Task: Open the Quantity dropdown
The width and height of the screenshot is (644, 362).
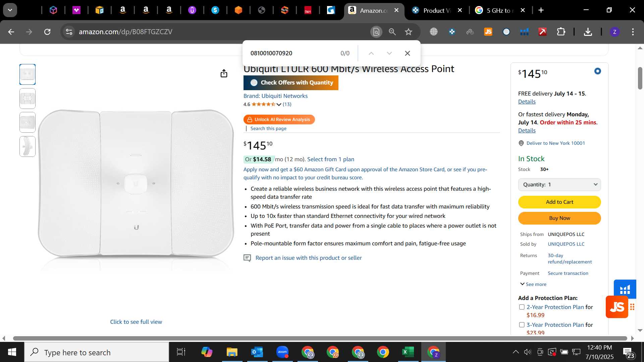Action: pyautogui.click(x=559, y=185)
